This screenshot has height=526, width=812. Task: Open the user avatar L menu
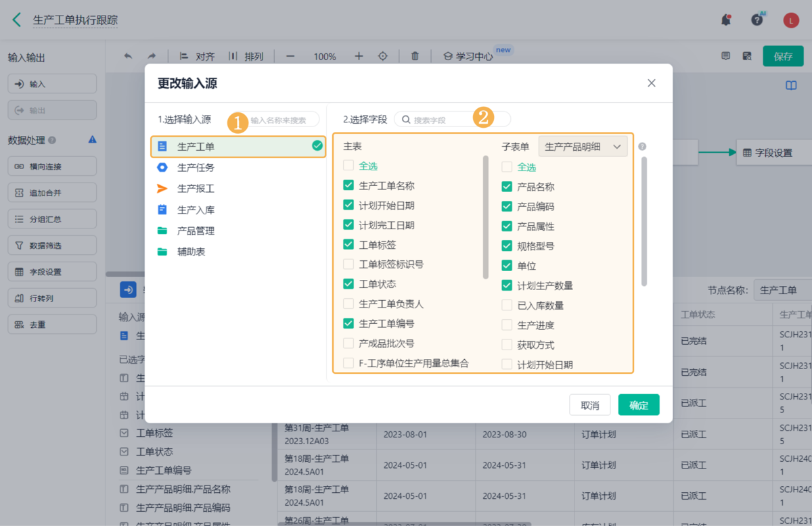tap(791, 20)
